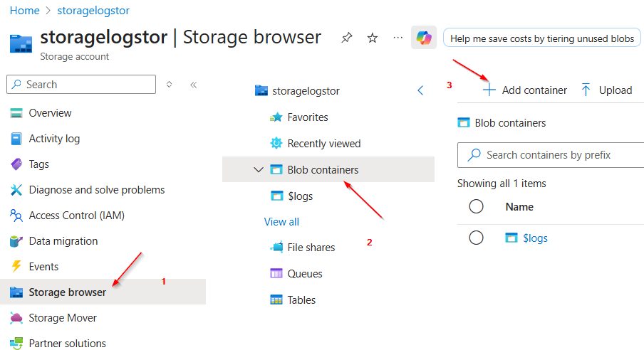
Task: Click the View all link
Action: pos(281,222)
